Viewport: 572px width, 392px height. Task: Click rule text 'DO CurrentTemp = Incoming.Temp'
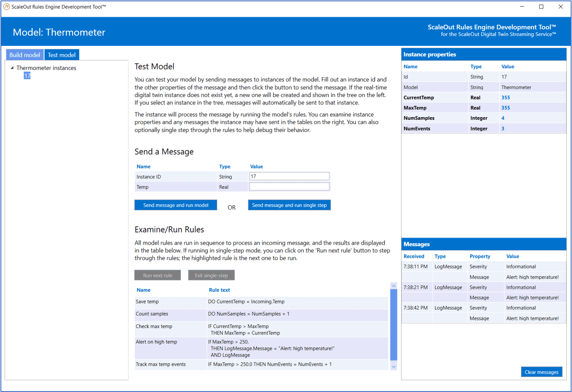[x=246, y=302]
